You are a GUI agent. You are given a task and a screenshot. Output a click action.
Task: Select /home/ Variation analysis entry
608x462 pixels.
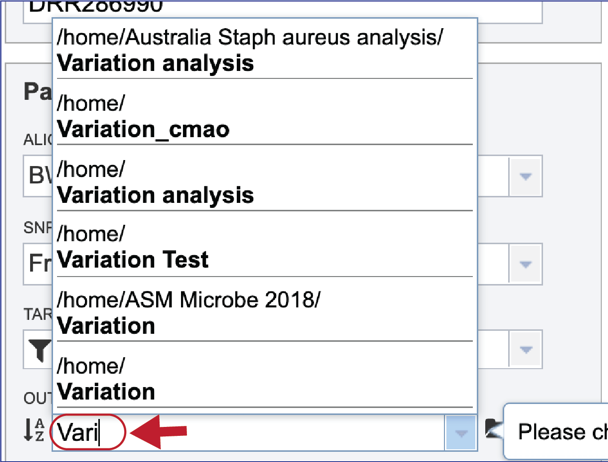[264, 182]
